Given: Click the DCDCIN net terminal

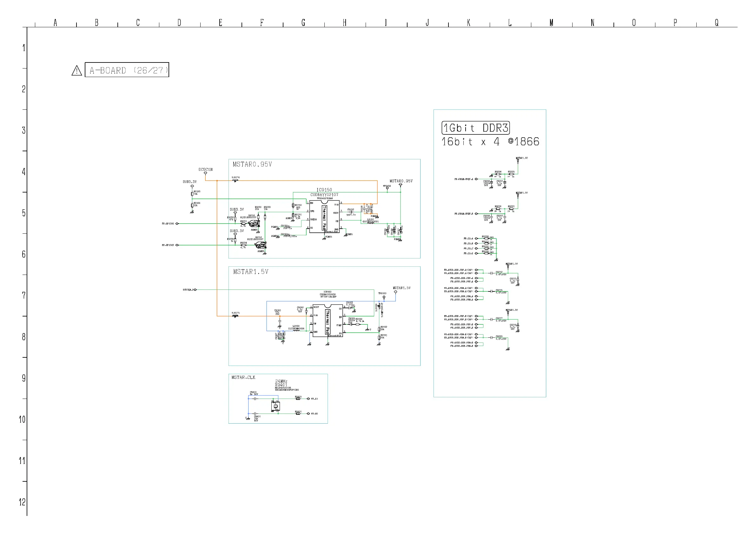Looking at the screenshot, I should point(205,173).
